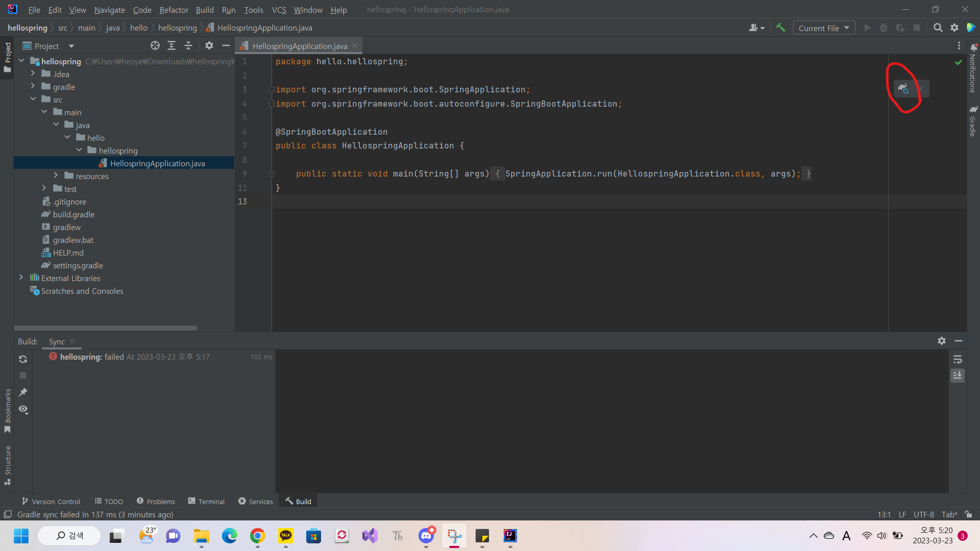Image resolution: width=980 pixels, height=551 pixels.
Task: Collapse the src folder
Action: [x=33, y=99]
